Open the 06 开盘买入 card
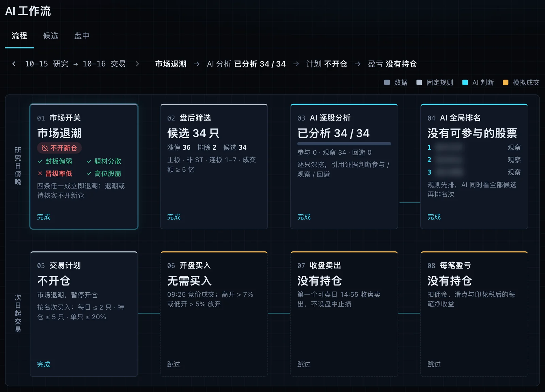This screenshot has height=392, width=545. tap(214, 314)
